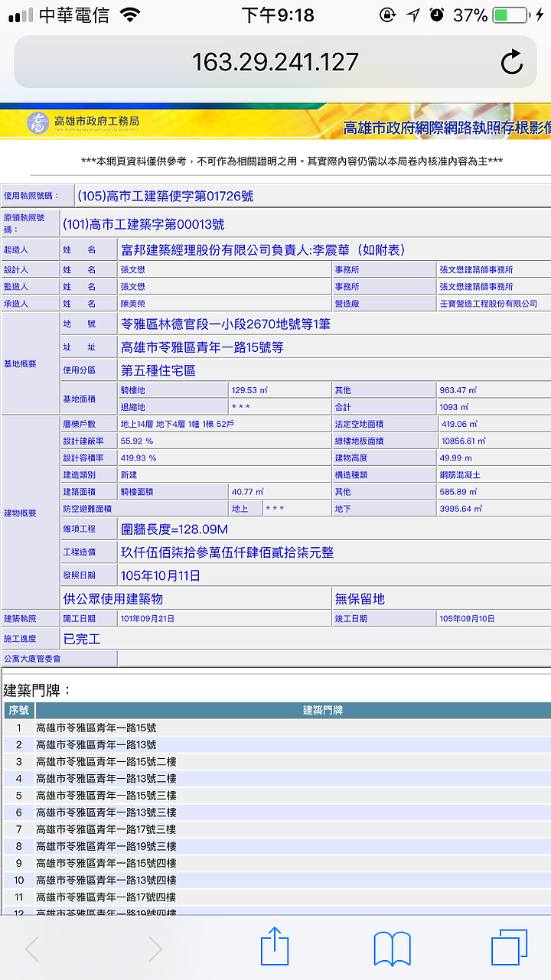This screenshot has height=980, width=551.
Task: Select row 10 青年一路13號四樓
Action: click(106, 880)
